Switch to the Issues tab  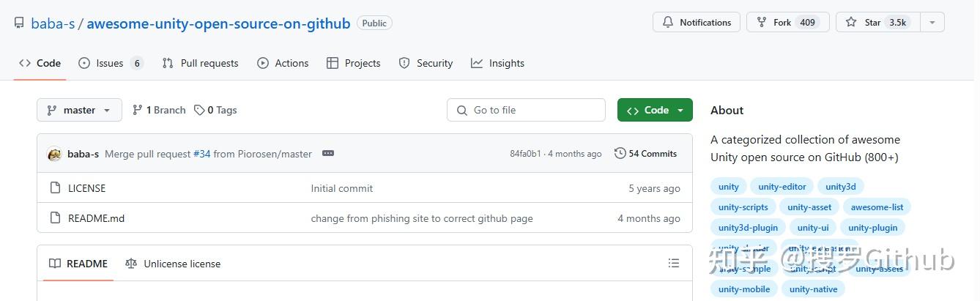110,63
